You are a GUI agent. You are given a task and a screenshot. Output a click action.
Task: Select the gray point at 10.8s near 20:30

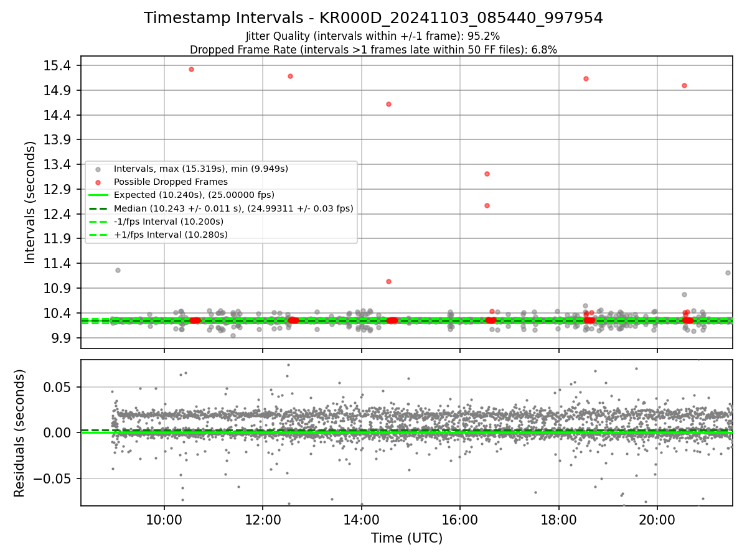coord(684,294)
